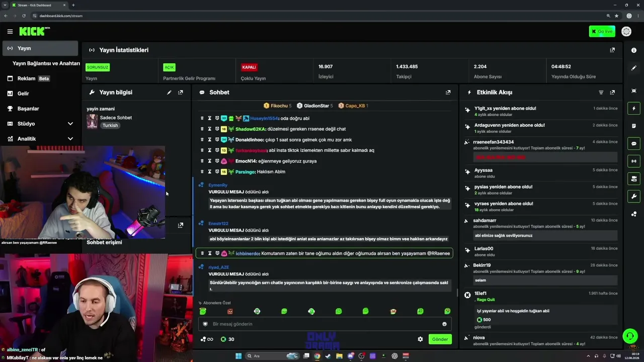
Task: Click the Bir mesaj gönderin input field
Action: pos(325,324)
